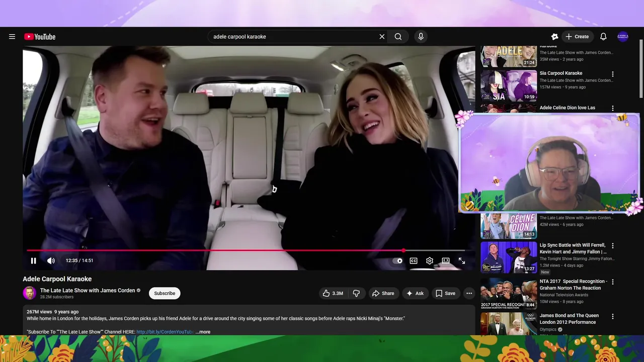Open options for NTA 2017 video
644x362 pixels.
point(613,282)
